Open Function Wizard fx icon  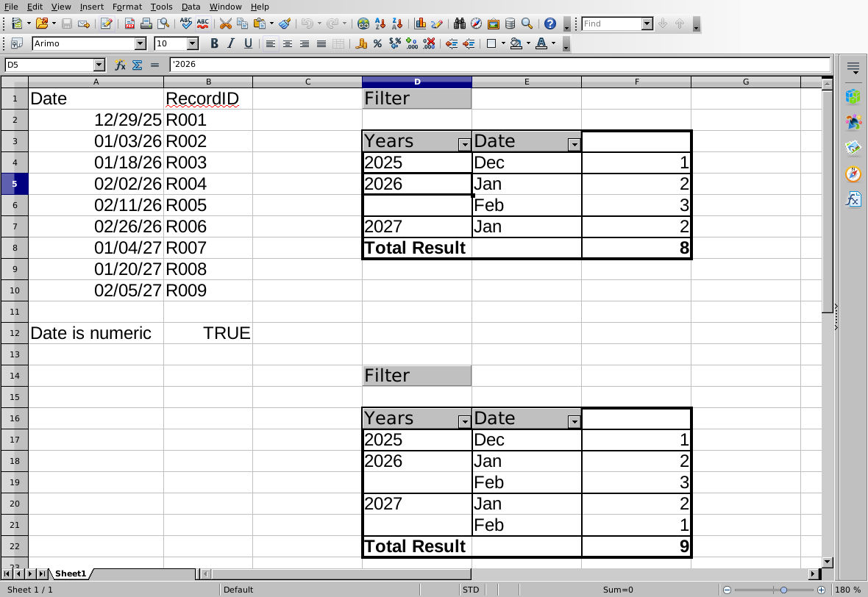[x=120, y=65]
